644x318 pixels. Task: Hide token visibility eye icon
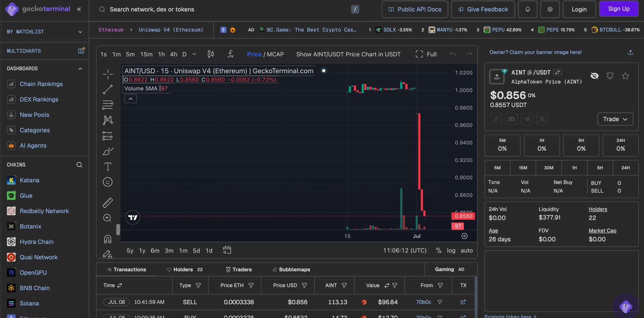[x=594, y=76]
